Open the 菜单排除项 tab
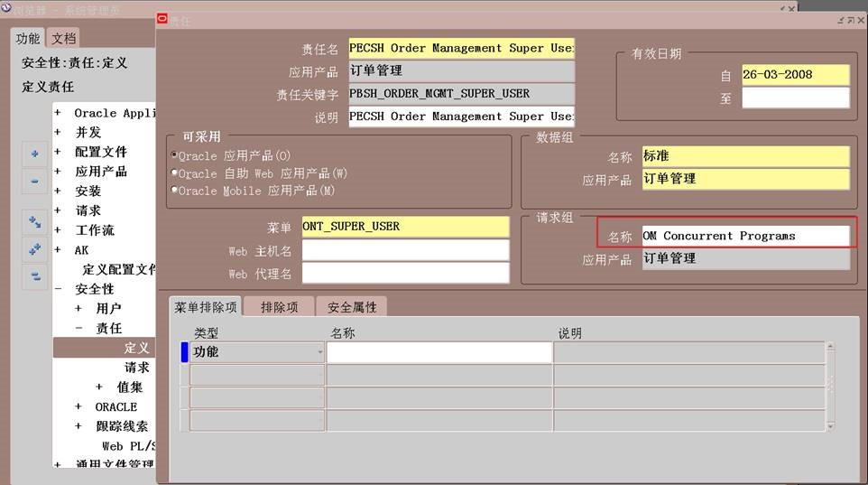Image resolution: width=868 pixels, height=485 pixels. [x=206, y=306]
